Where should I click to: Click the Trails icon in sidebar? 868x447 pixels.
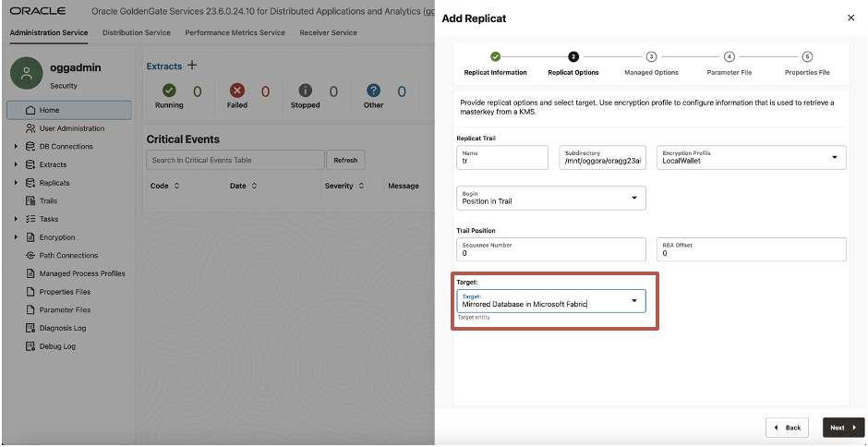click(30, 200)
